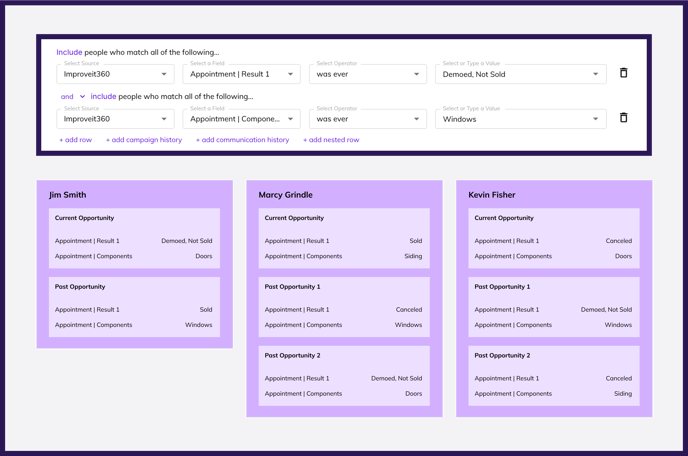
Task: Delete the Demoed, Not Sold filter row
Action: pos(623,73)
